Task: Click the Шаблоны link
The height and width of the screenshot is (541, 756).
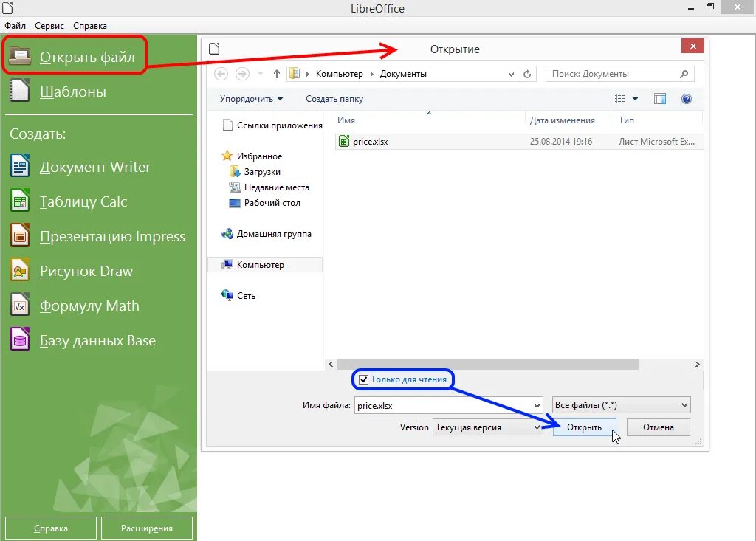Action: [x=73, y=92]
